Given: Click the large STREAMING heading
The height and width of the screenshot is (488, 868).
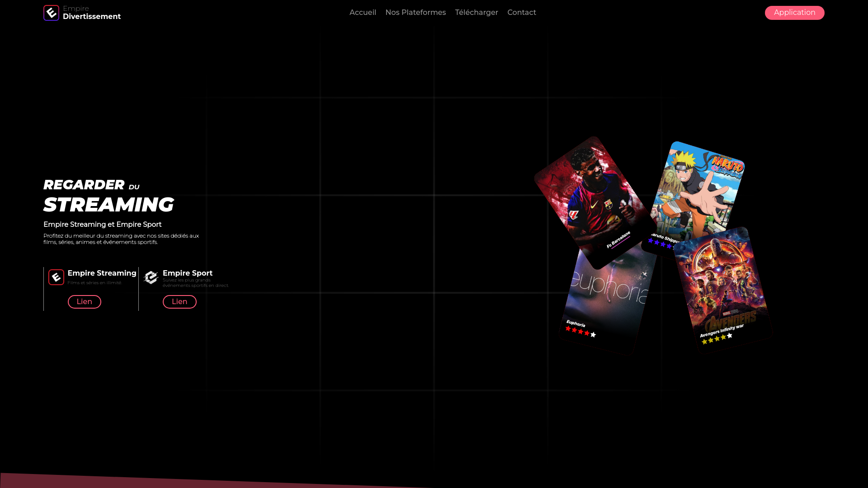Looking at the screenshot, I should click(108, 205).
